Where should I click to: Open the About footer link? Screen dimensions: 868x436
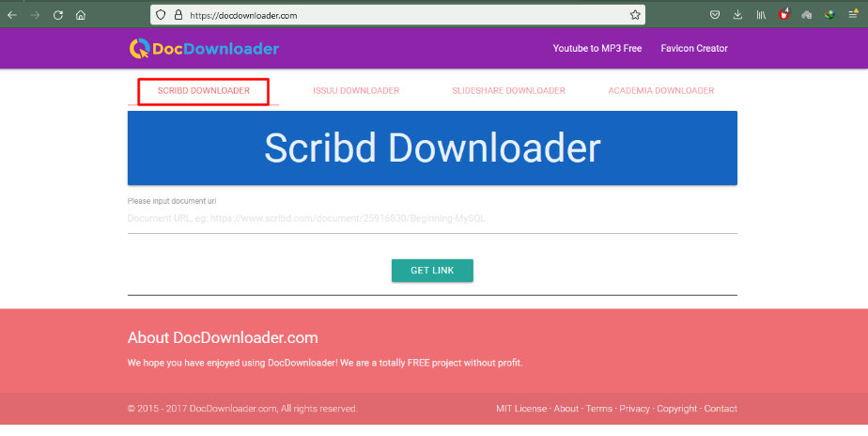pos(566,409)
